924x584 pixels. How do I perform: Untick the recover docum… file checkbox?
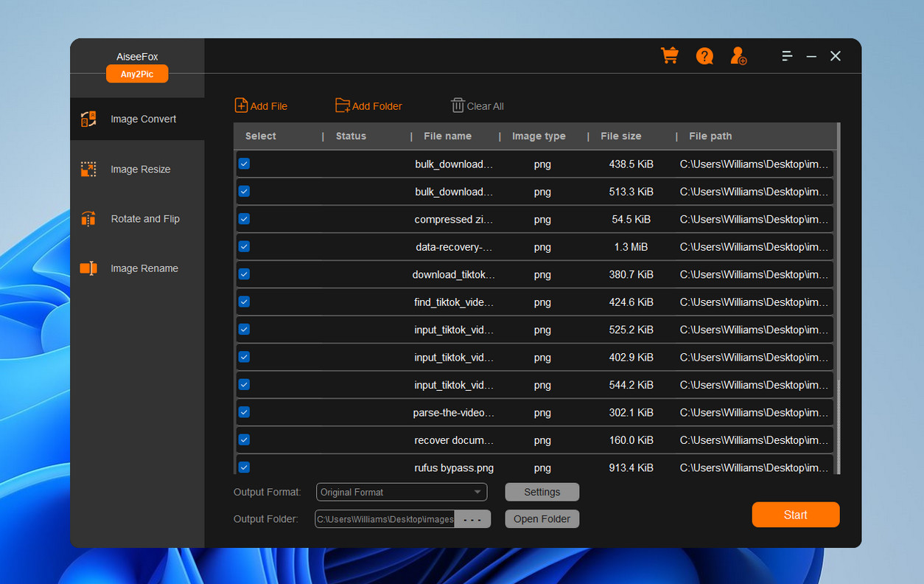pyautogui.click(x=244, y=439)
